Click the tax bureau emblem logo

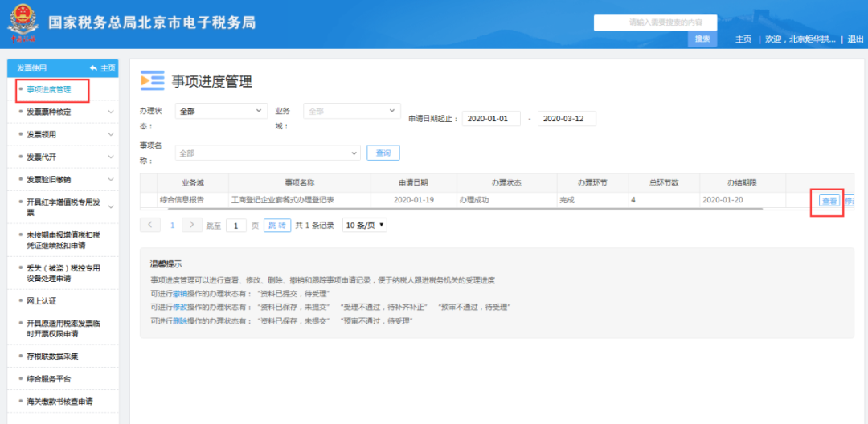click(23, 24)
